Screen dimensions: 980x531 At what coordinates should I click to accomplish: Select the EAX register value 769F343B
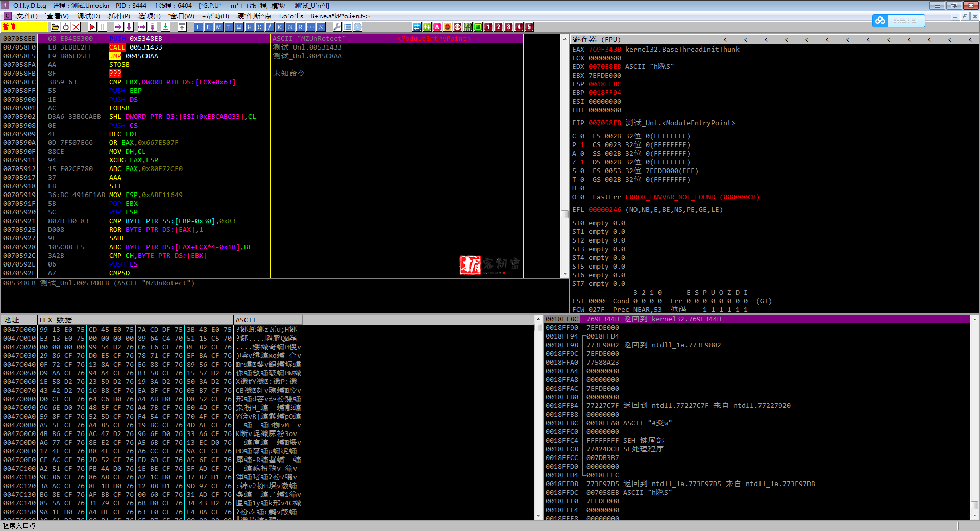[x=605, y=50]
